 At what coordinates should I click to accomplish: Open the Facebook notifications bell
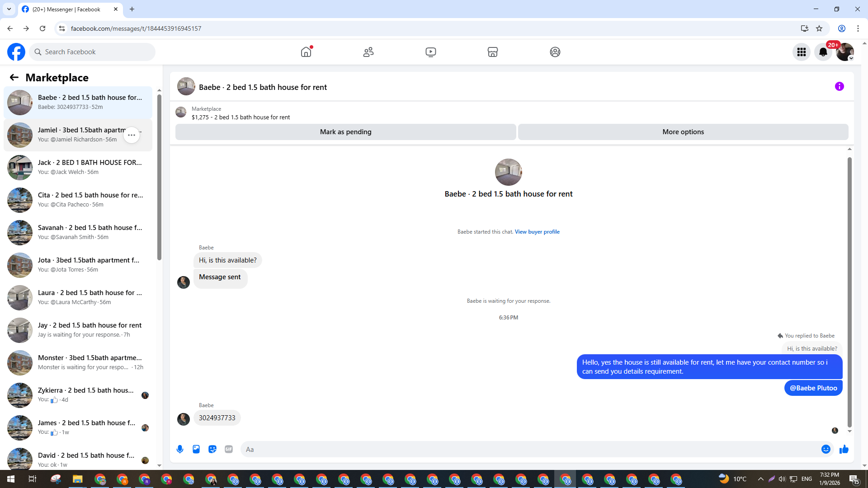(x=823, y=52)
